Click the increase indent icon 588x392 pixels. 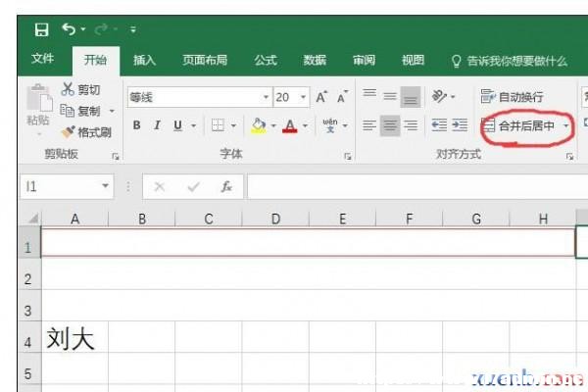(460, 125)
